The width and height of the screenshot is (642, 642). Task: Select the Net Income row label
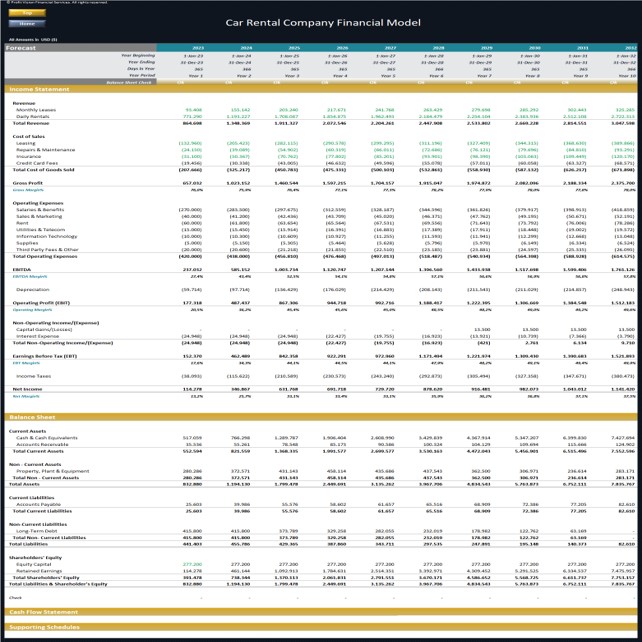point(27,389)
